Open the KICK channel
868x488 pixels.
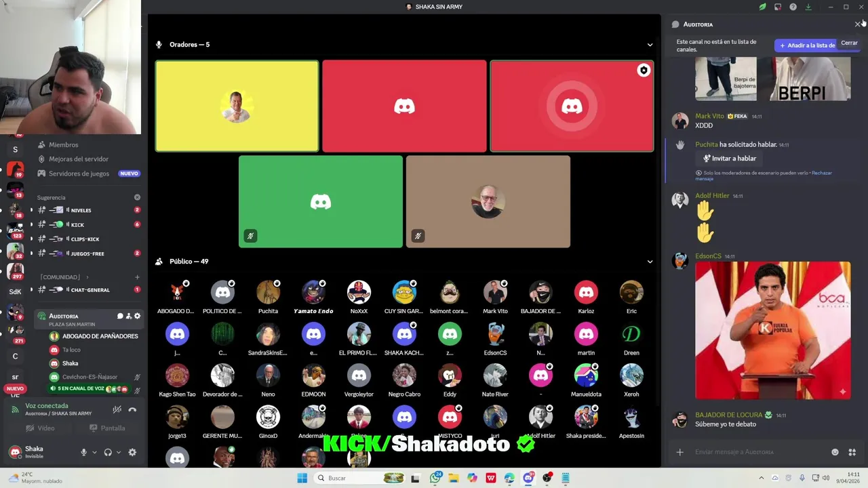(88, 224)
